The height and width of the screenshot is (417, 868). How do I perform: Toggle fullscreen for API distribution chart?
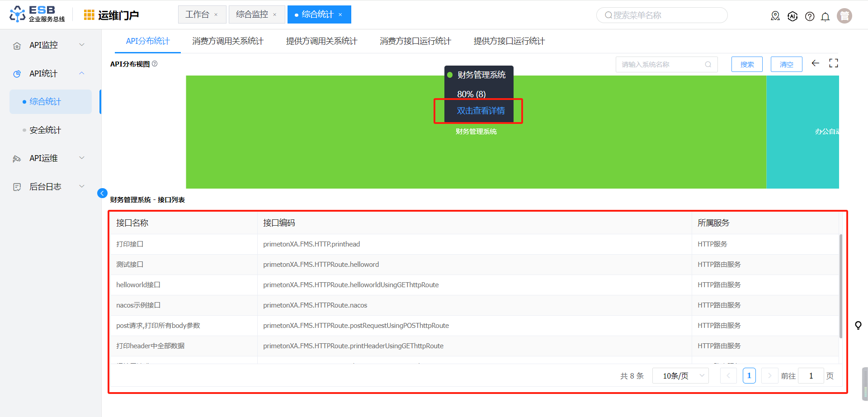coord(833,63)
